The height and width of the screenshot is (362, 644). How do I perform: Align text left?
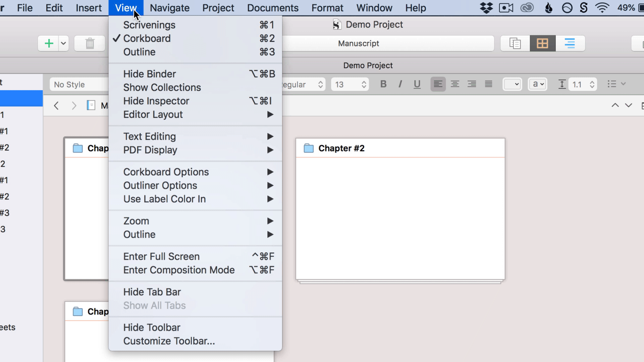tap(438, 84)
